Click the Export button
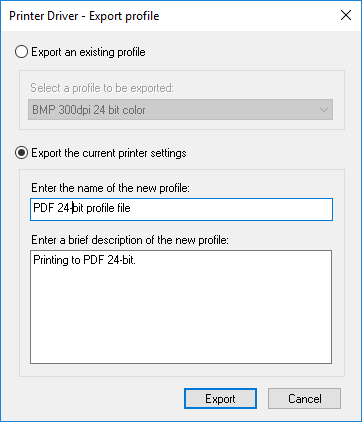This screenshot has height=422, width=362. coord(220,399)
